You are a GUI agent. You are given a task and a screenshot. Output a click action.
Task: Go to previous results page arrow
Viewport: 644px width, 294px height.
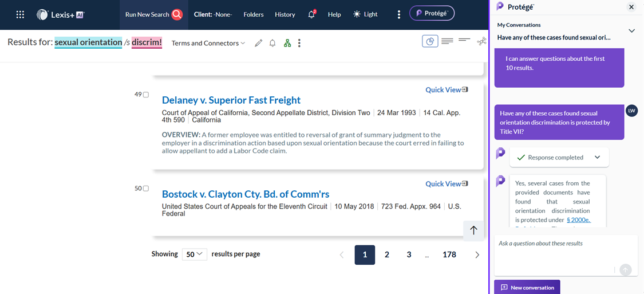point(342,255)
